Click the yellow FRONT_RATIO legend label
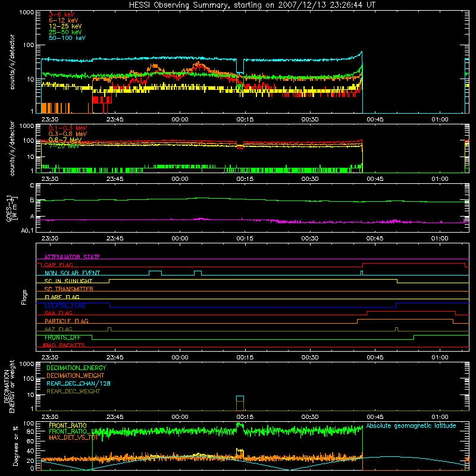The image size is (476, 476). pos(68,425)
